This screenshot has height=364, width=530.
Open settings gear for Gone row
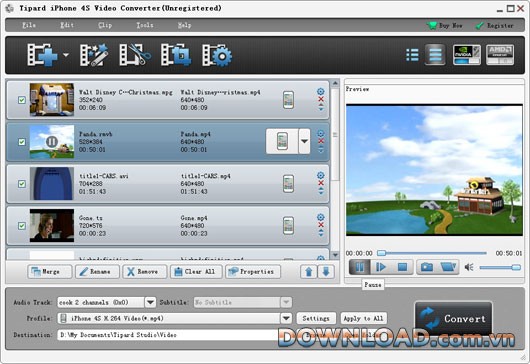point(321,217)
